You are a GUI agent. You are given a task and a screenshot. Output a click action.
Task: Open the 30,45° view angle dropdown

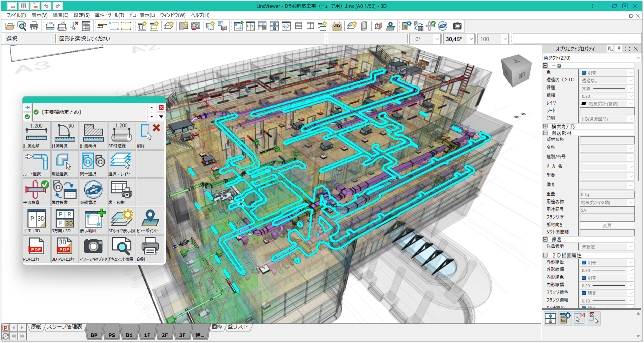pos(471,39)
